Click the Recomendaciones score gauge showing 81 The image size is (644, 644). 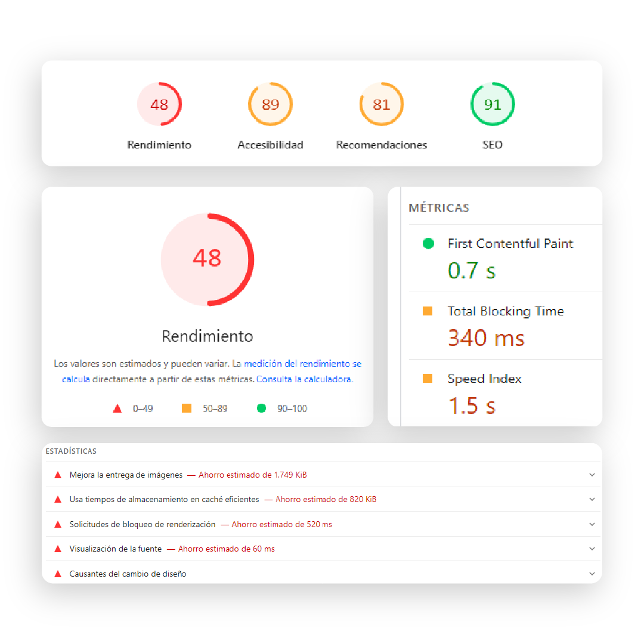coord(382,104)
